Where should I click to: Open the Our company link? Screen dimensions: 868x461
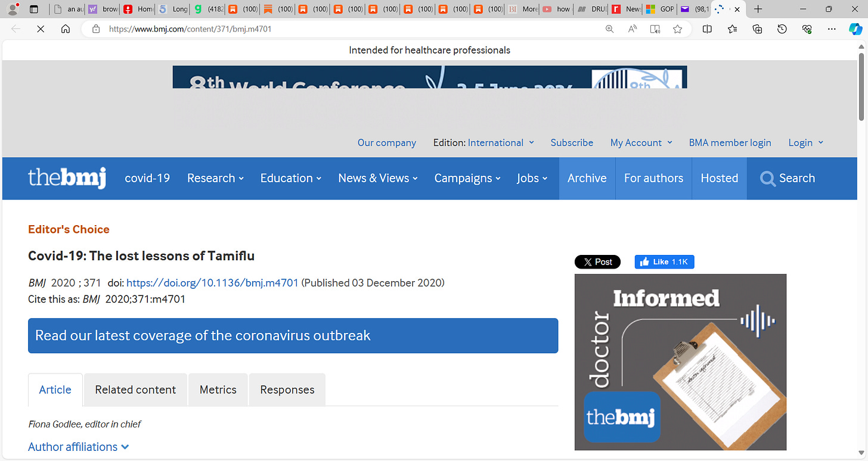tap(387, 143)
